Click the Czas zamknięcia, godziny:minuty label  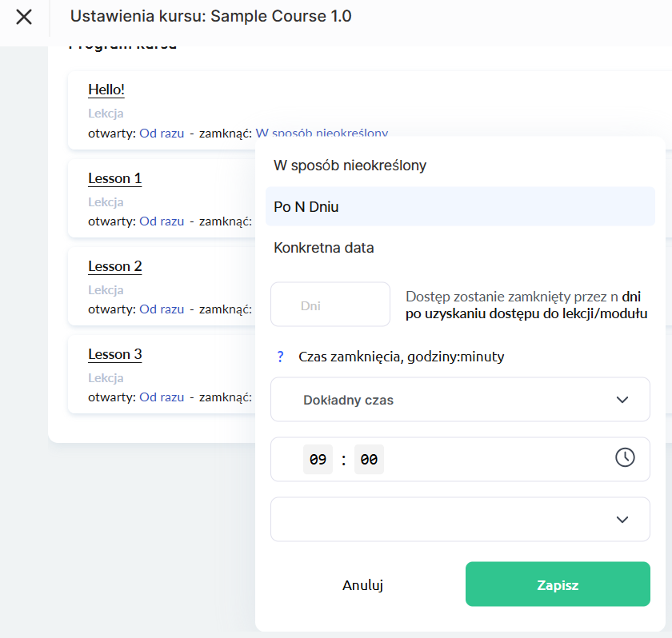[x=401, y=357]
